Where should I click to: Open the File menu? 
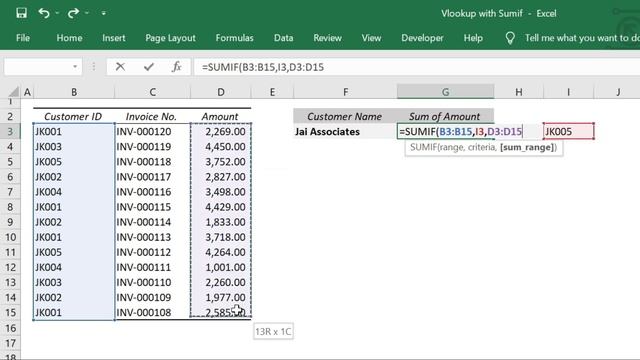click(23, 38)
